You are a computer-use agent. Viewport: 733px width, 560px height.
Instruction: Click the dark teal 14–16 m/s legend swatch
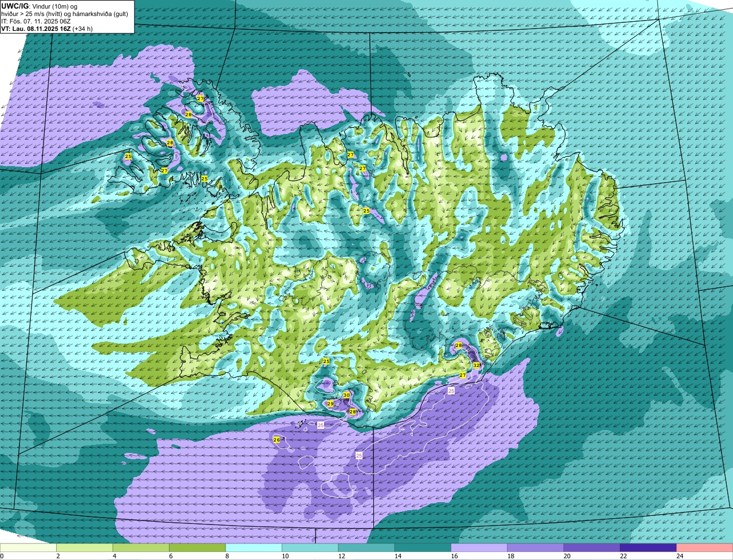point(423,548)
